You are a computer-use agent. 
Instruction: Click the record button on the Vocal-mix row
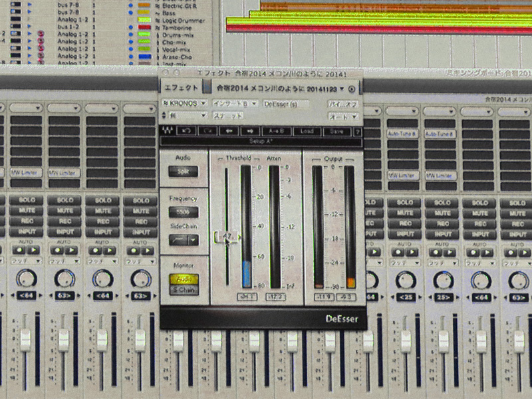click(41, 49)
